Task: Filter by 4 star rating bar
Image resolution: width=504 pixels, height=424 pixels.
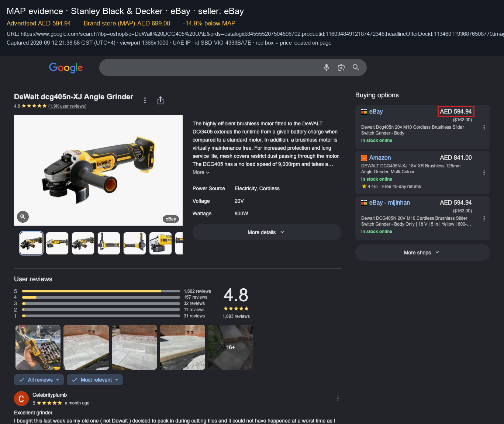Action: tap(101, 297)
